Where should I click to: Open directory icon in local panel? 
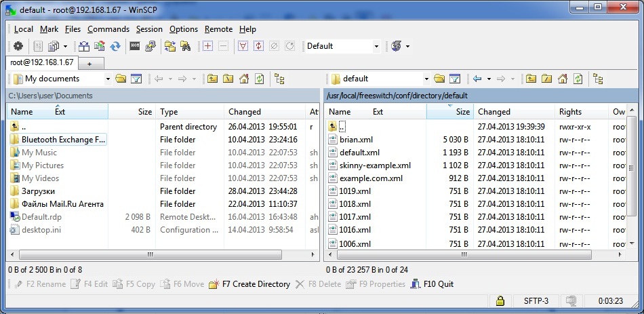[x=121, y=79]
